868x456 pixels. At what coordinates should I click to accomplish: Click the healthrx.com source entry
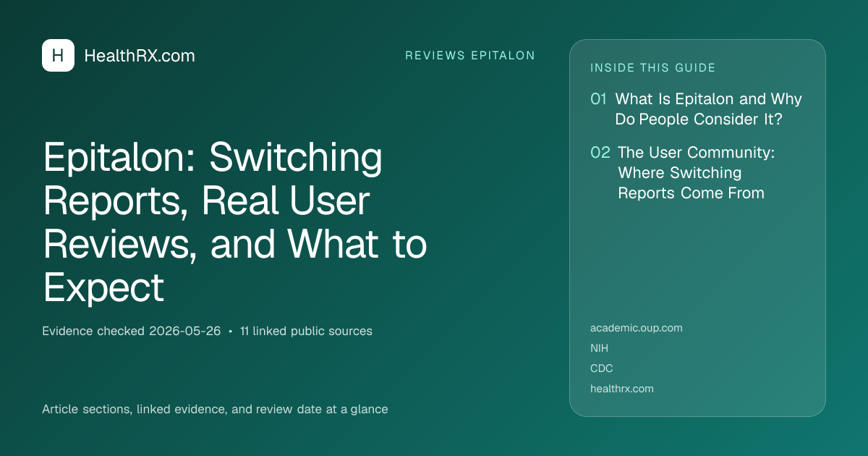pos(622,389)
